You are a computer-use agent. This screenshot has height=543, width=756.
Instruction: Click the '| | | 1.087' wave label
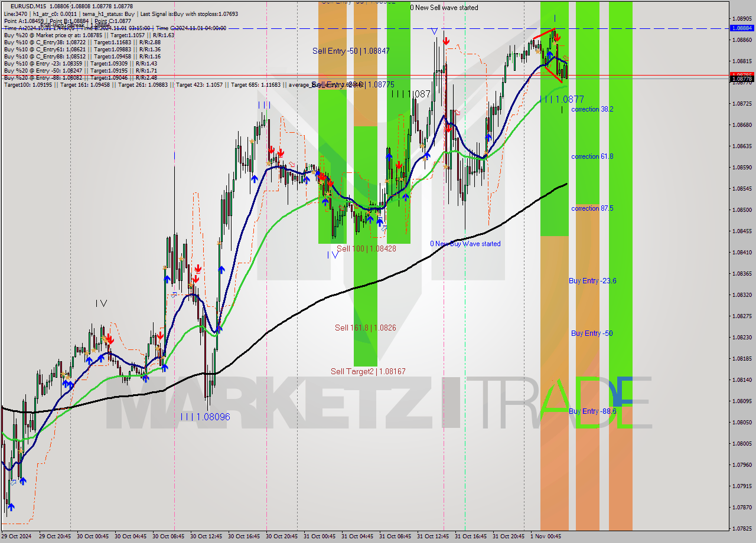412,94
